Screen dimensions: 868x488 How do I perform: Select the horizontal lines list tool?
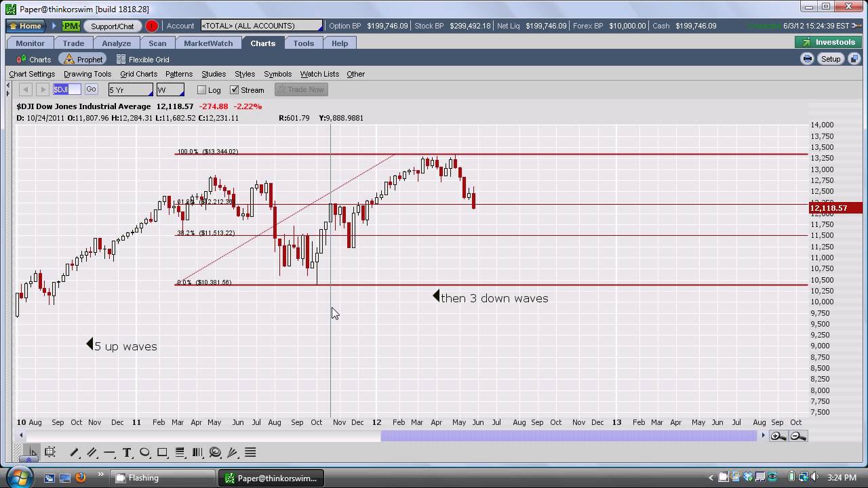250,452
